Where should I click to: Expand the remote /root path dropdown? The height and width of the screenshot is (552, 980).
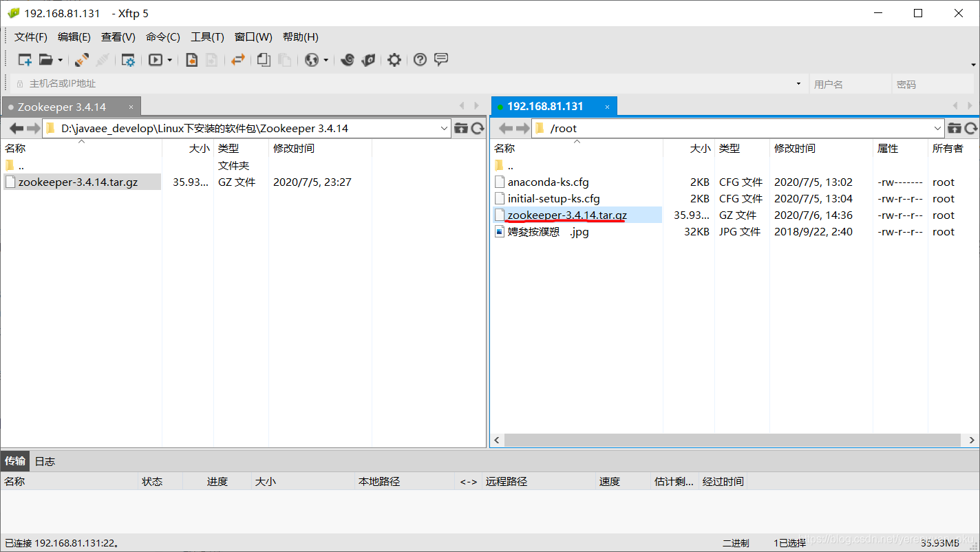tap(937, 128)
